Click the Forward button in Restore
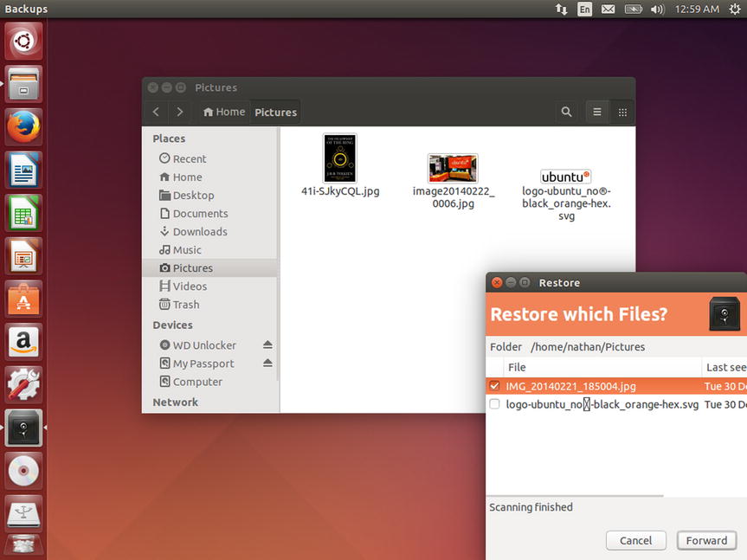The height and width of the screenshot is (560, 747). point(706,540)
